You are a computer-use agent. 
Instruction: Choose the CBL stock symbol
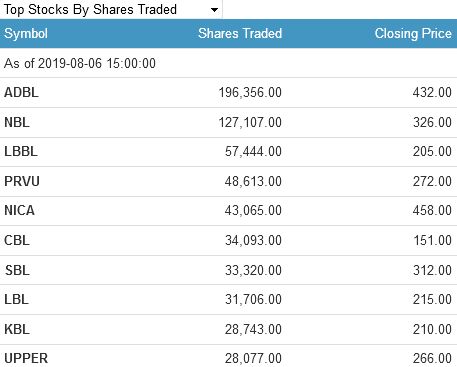(x=17, y=240)
